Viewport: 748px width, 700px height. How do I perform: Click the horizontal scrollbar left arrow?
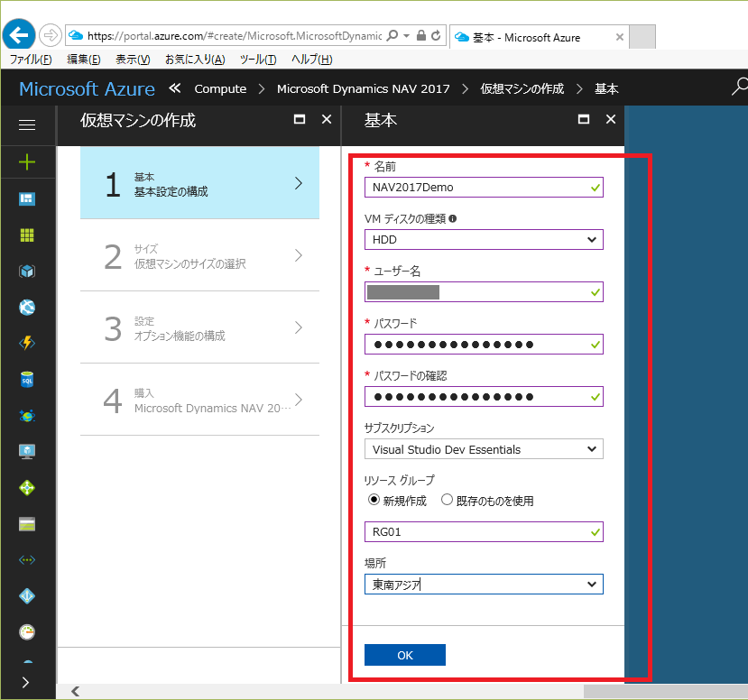pyautogui.click(x=75, y=691)
